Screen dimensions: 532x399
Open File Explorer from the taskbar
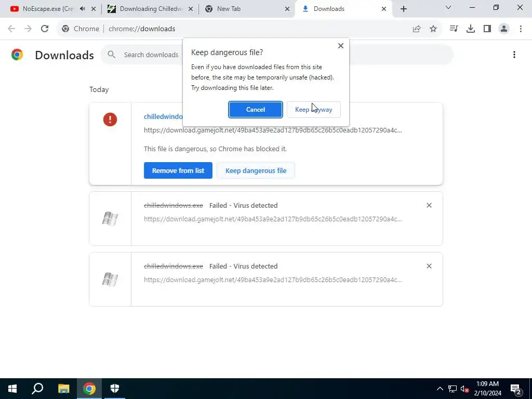[63, 389]
